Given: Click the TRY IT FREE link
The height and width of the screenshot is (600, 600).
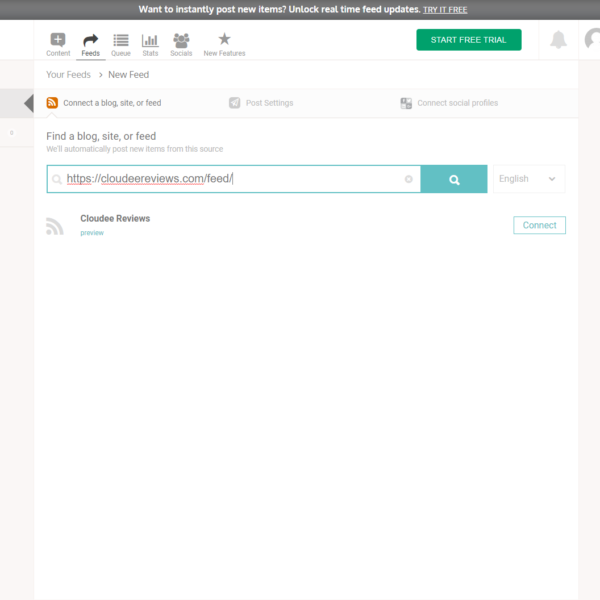Looking at the screenshot, I should 445,10.
